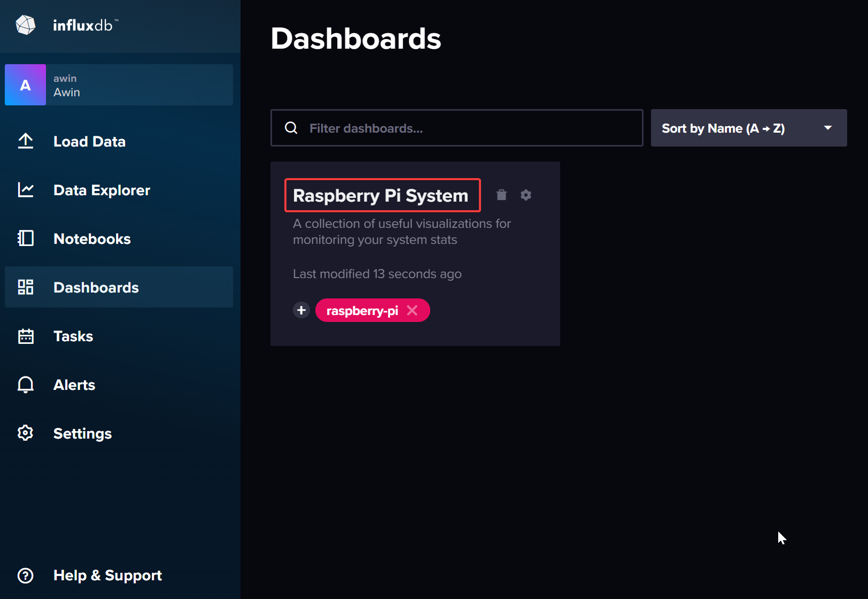Image resolution: width=868 pixels, height=599 pixels.
Task: Click the raspberry-pi label tag
Action: pyautogui.click(x=362, y=311)
